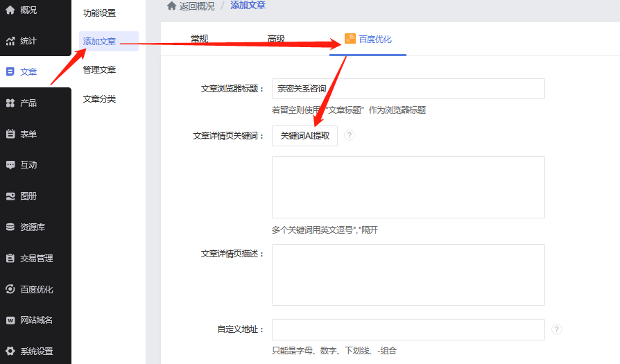Click the 交易管理 clipboard icon
This screenshot has width=620, height=364.
click(10, 258)
